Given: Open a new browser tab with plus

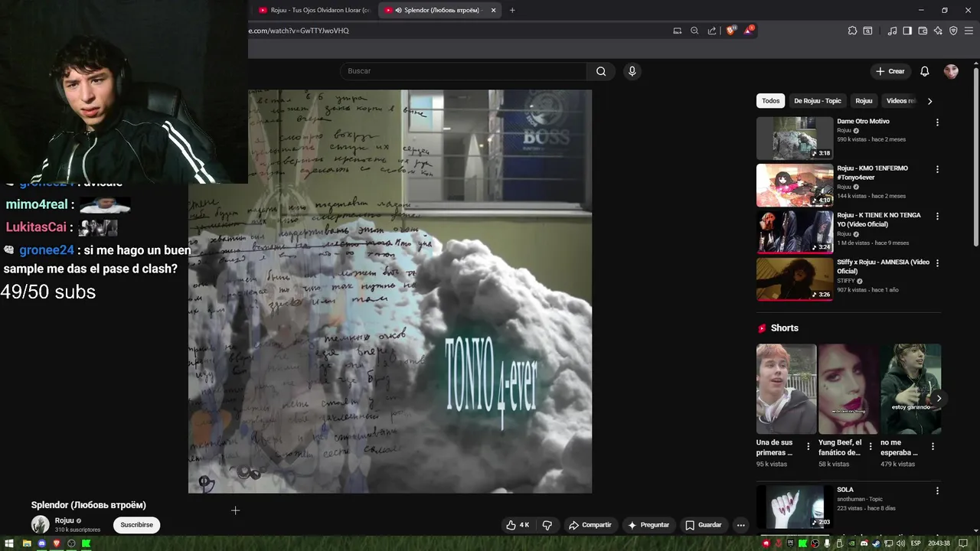Looking at the screenshot, I should point(512,10).
